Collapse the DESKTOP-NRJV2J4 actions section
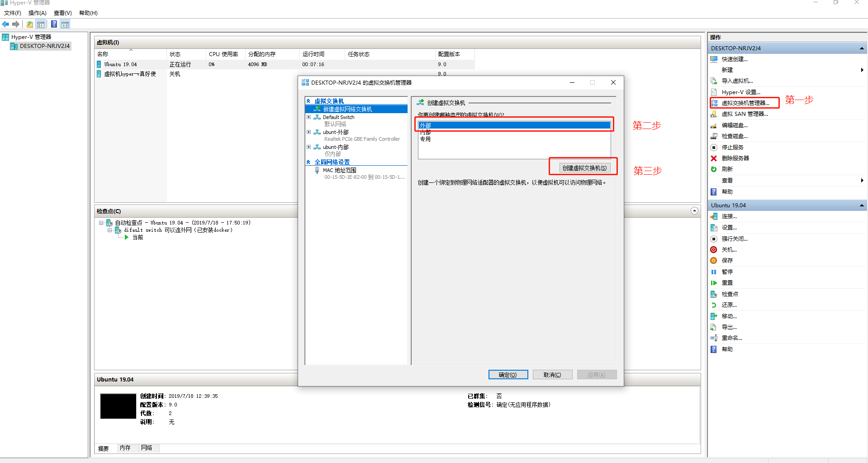 coord(862,48)
